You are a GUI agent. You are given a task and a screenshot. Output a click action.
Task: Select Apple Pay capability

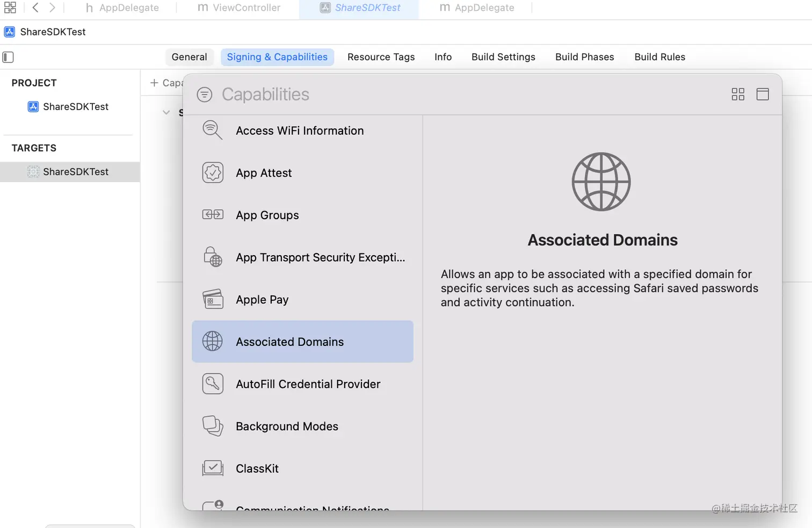click(x=303, y=299)
